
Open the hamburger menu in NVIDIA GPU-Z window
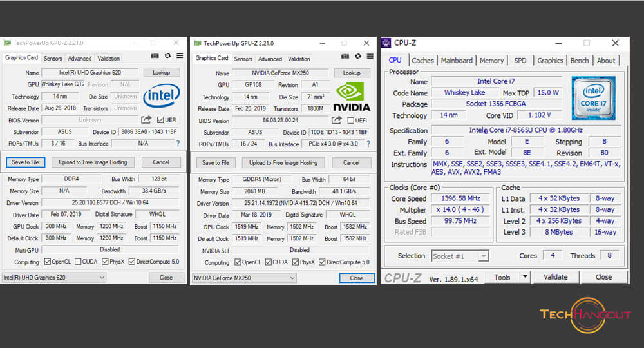pyautogui.click(x=370, y=56)
